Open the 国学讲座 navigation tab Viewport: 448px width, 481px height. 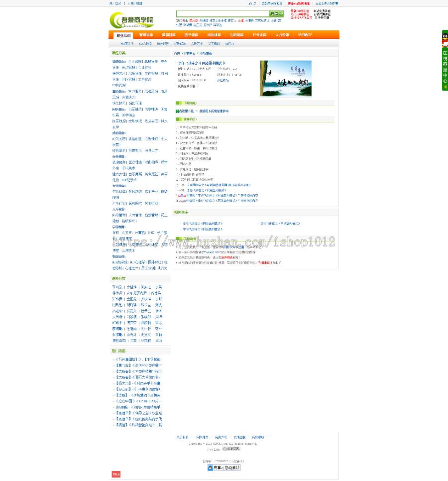coord(191,35)
